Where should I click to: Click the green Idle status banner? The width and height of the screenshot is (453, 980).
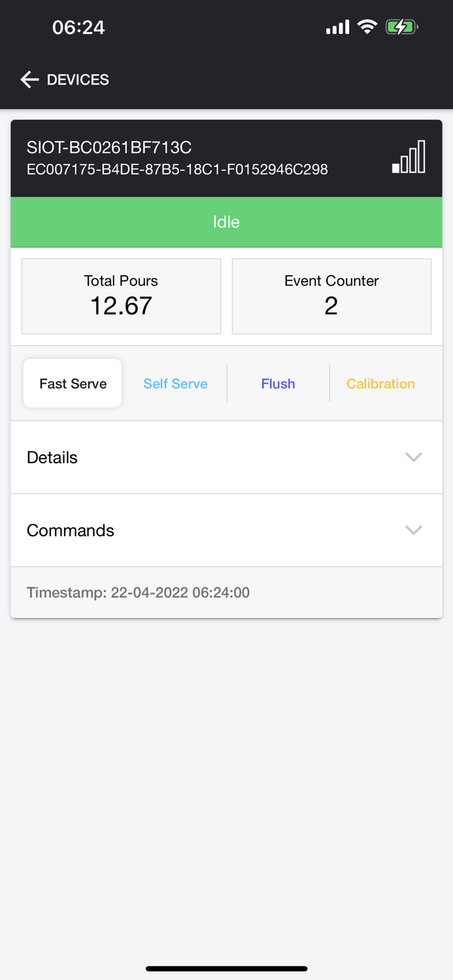tap(226, 221)
